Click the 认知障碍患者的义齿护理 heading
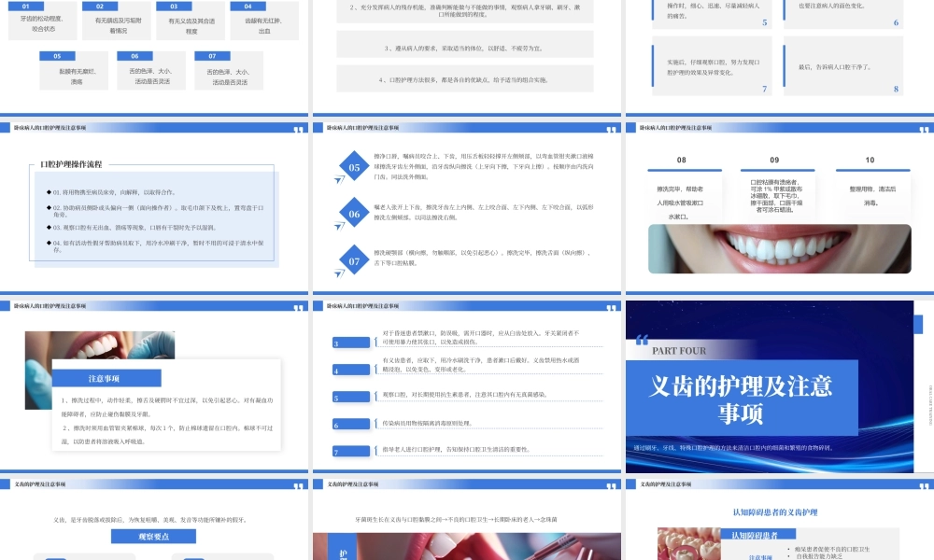Viewport: 934px width, 560px height. (x=775, y=511)
